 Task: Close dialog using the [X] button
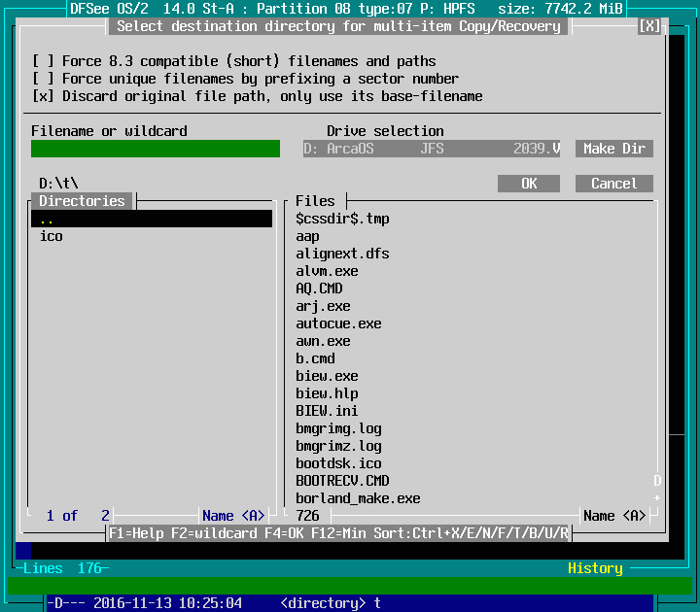click(649, 26)
